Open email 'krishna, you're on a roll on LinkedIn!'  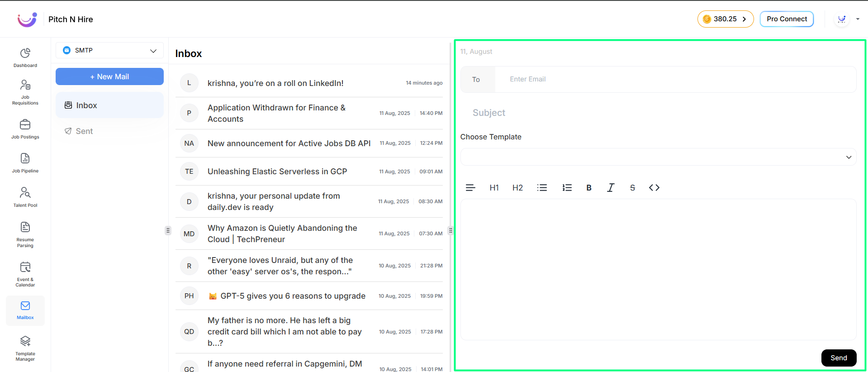coord(309,83)
